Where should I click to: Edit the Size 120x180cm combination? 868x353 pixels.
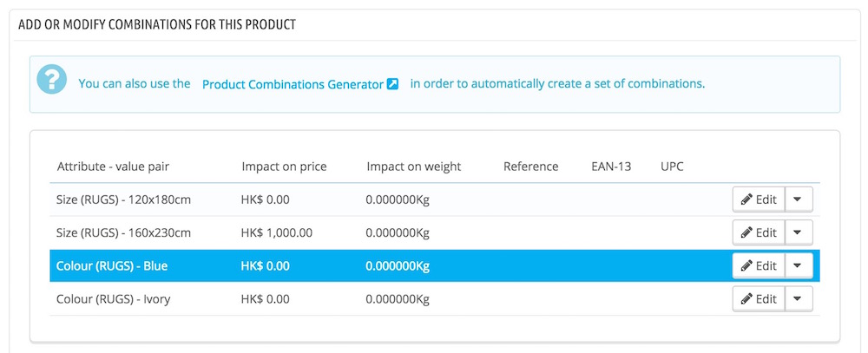[x=759, y=199]
